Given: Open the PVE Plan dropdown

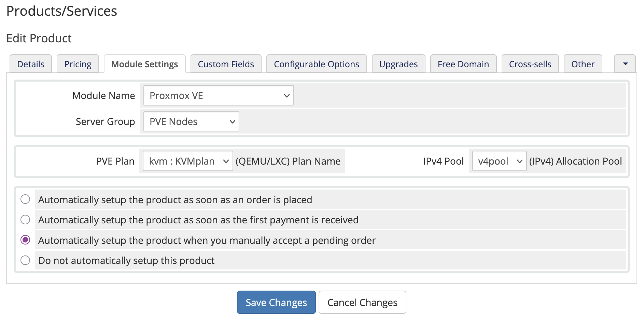Looking at the screenshot, I should (187, 161).
